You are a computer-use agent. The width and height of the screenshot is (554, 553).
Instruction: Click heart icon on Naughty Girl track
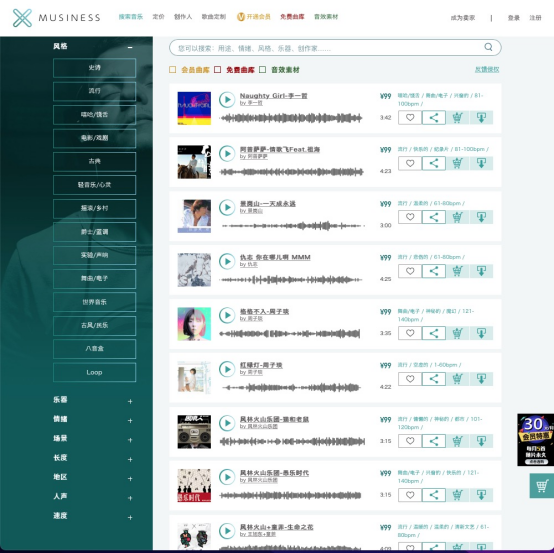click(410, 117)
